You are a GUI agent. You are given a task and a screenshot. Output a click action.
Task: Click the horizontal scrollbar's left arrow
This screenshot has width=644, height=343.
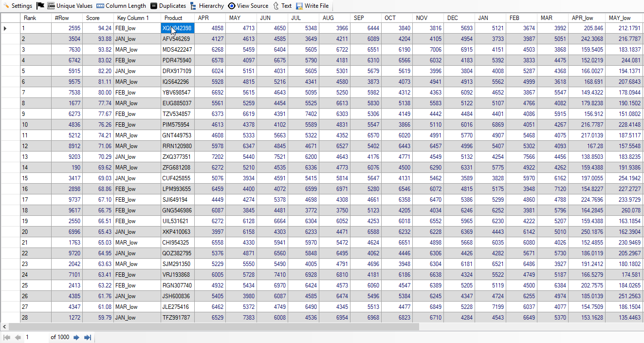(x=4, y=326)
